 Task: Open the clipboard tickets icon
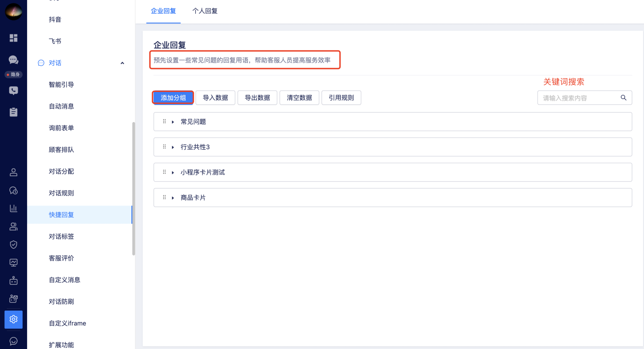13,112
